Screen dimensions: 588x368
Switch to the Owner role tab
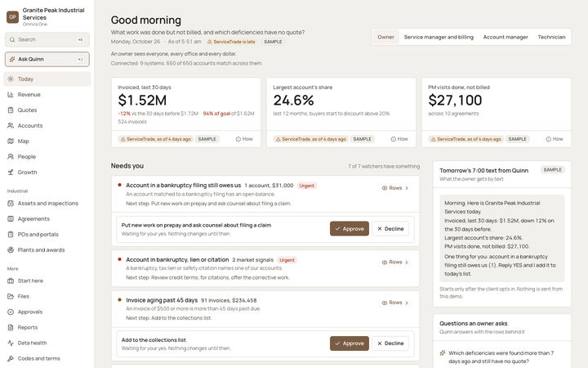[x=385, y=37]
